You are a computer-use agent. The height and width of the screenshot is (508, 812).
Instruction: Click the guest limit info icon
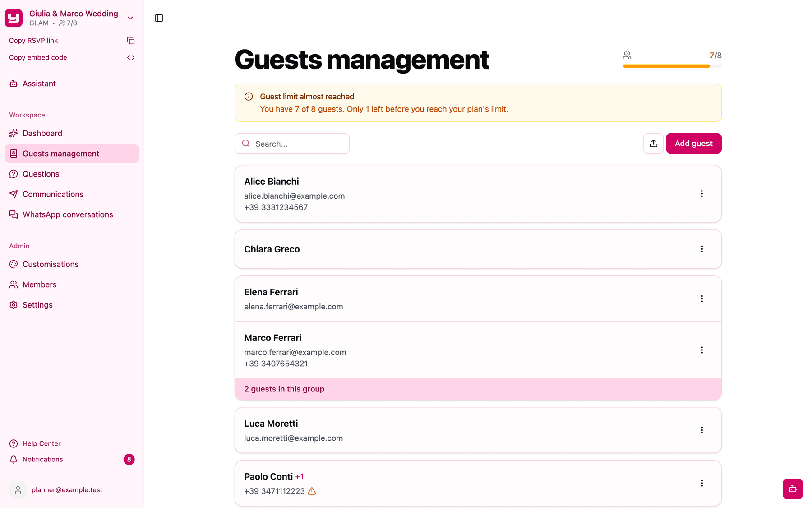tap(249, 97)
